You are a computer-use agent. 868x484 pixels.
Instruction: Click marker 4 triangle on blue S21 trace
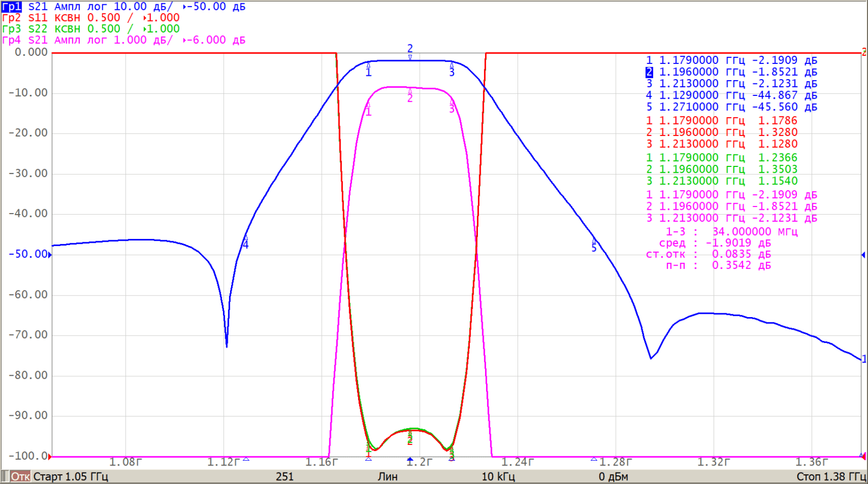point(246,238)
